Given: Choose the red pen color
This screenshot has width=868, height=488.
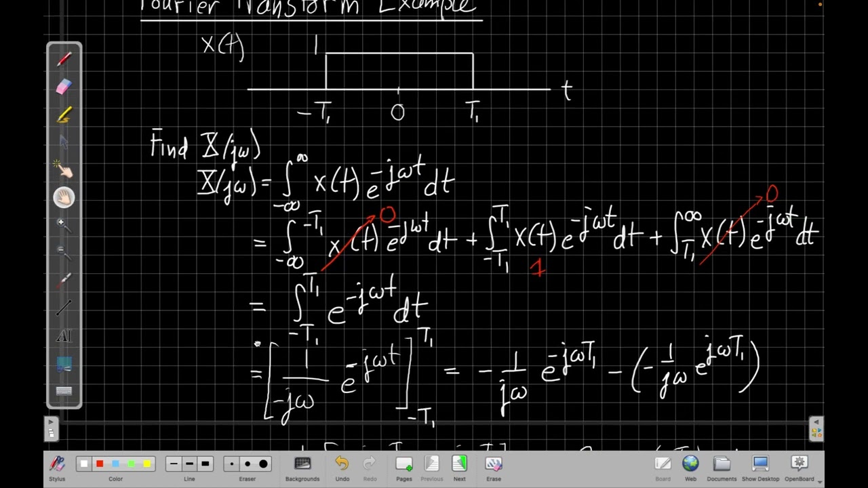Looking at the screenshot, I should click(x=100, y=464).
